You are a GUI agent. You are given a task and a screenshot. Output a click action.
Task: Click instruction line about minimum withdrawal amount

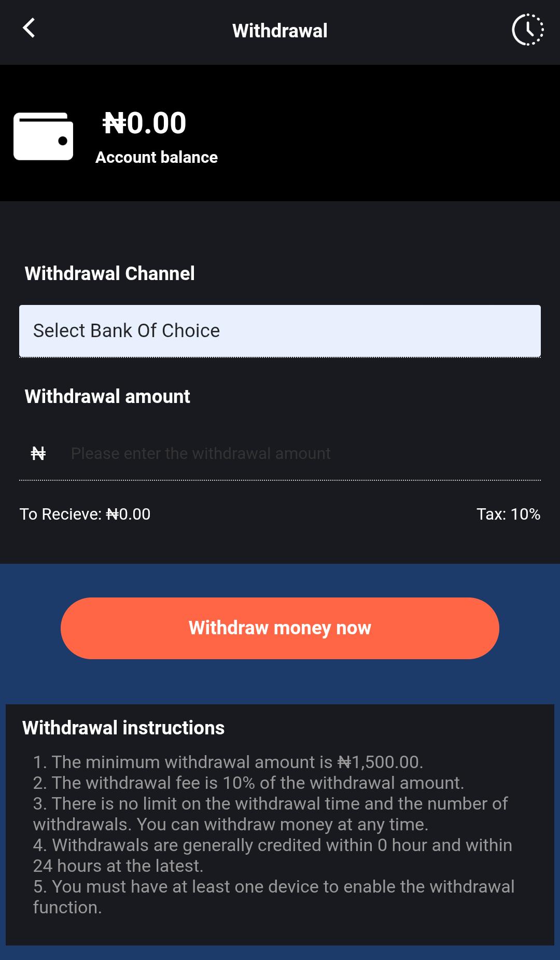point(228,762)
